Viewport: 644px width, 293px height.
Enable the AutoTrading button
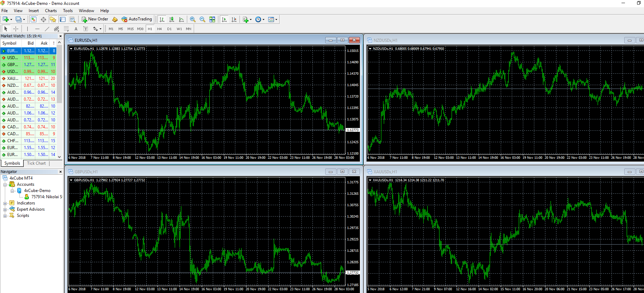click(x=137, y=19)
